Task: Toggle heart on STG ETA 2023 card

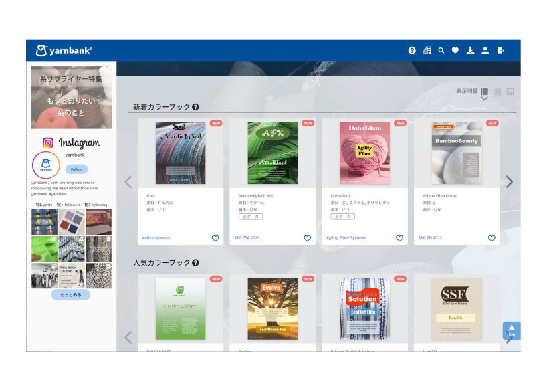Action: click(x=307, y=238)
